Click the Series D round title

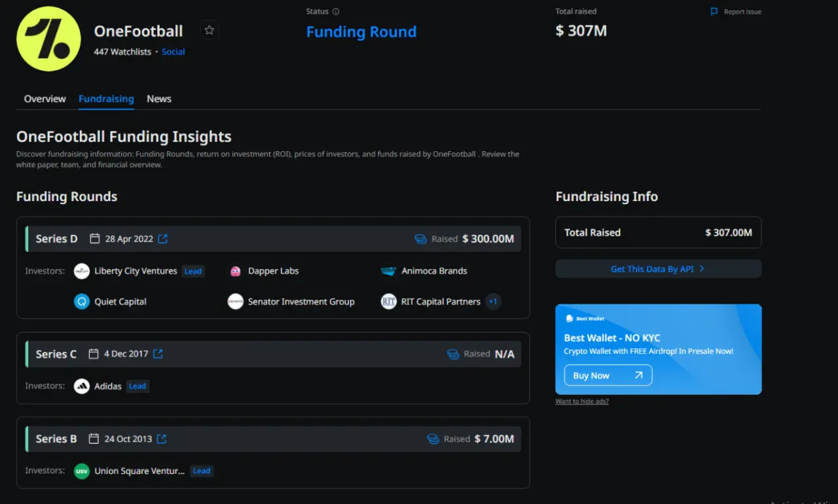[x=57, y=239]
